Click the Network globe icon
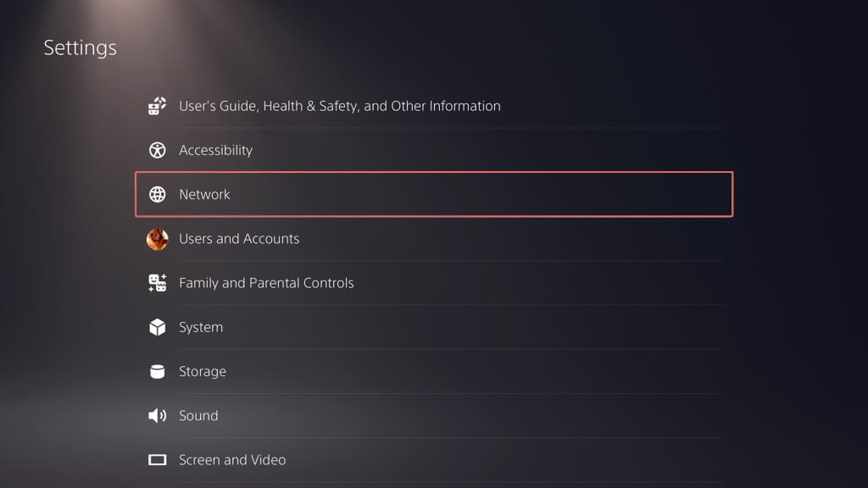Screen dimensions: 868x488 point(158,194)
